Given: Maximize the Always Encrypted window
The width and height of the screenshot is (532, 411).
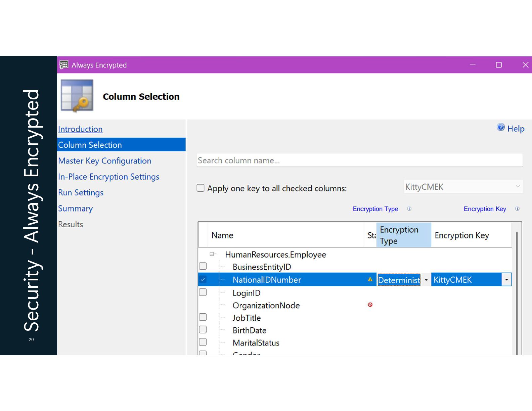Looking at the screenshot, I should pos(499,65).
